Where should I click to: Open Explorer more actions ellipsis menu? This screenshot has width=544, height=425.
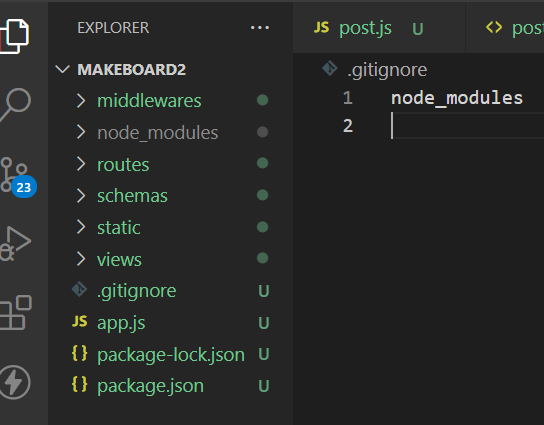tap(260, 27)
